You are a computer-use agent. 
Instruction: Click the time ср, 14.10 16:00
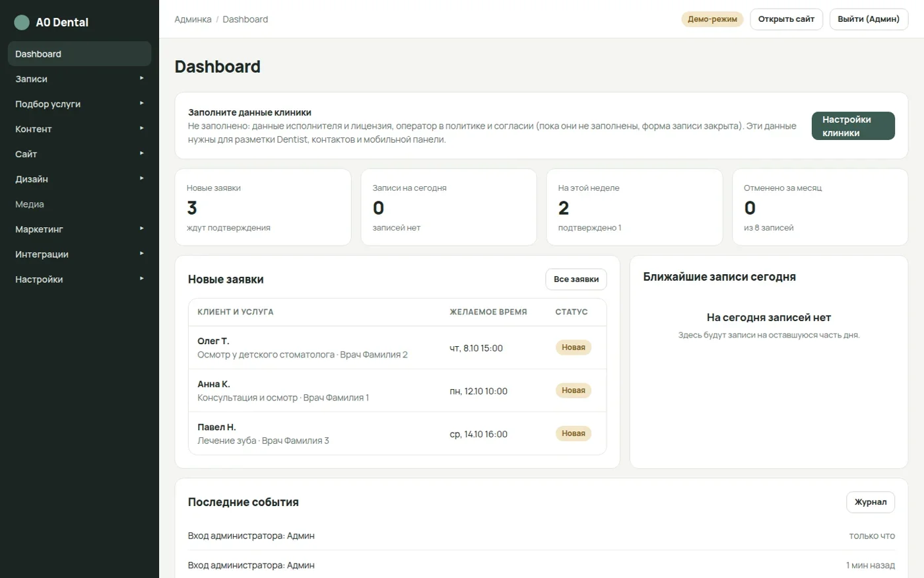[478, 434]
